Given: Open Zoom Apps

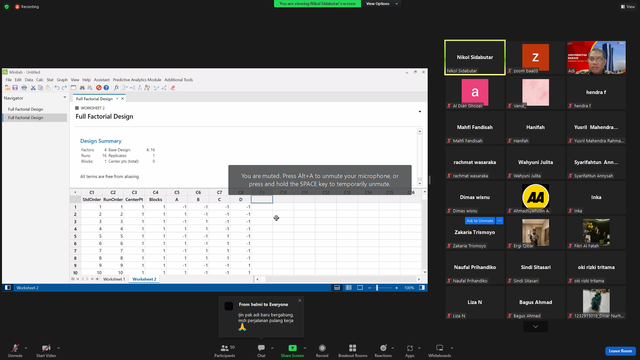Looking at the screenshot, I should [x=409, y=350].
